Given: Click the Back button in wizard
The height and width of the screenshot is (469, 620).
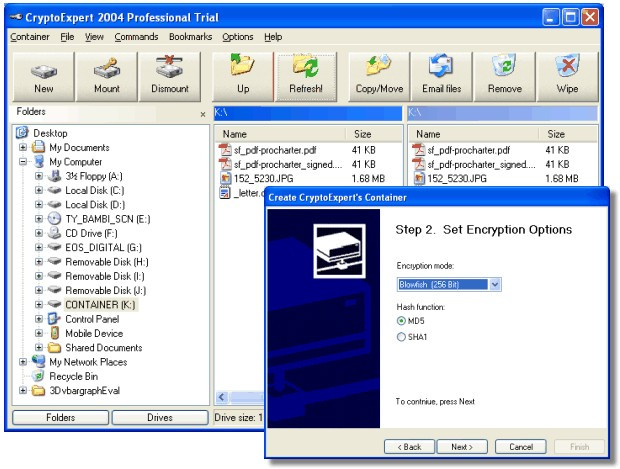Looking at the screenshot, I should pyautogui.click(x=409, y=447).
